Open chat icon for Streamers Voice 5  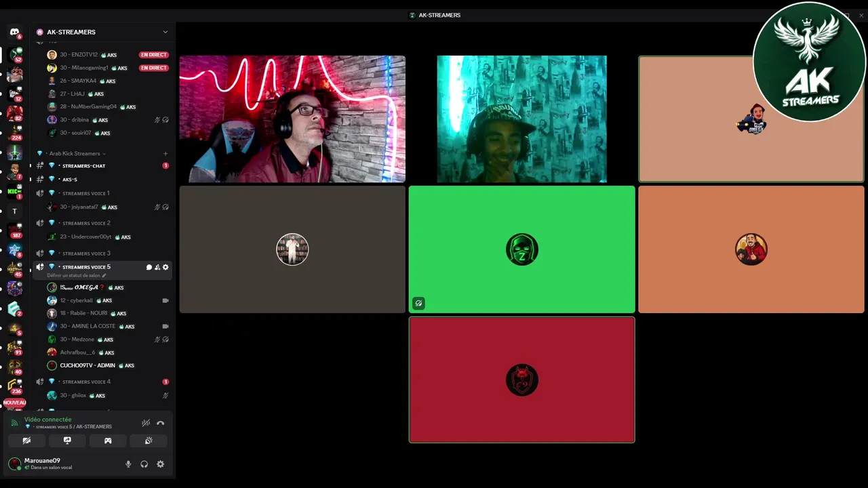point(149,267)
